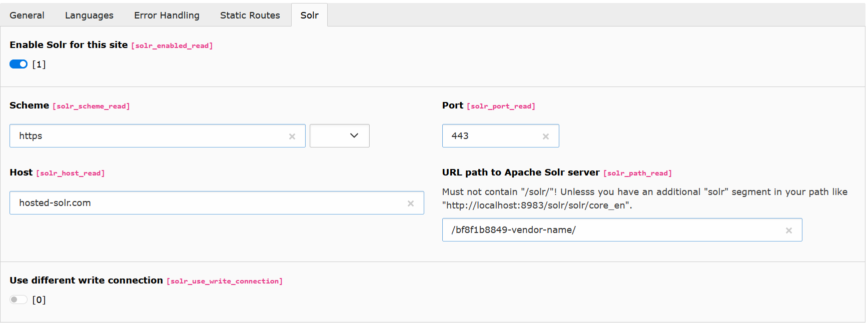Screen dimensions: 868x323
Task: Open the Languages tab
Action: pyautogui.click(x=89, y=15)
